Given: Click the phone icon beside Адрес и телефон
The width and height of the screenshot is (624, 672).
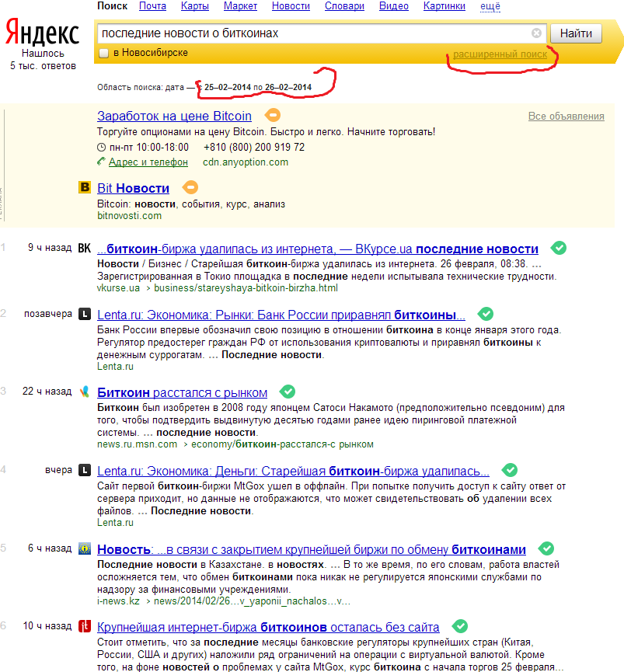Looking at the screenshot, I should click(x=101, y=162).
